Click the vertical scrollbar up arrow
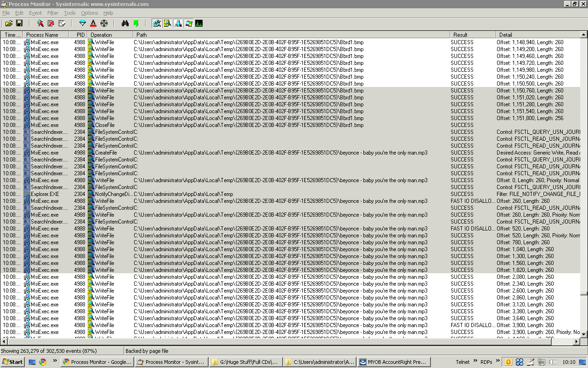The image size is (588, 368). (x=584, y=34)
